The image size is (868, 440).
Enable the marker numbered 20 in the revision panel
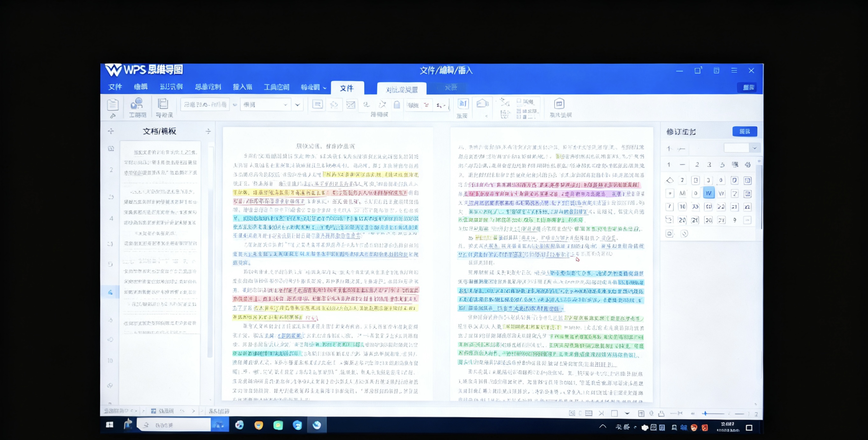[682, 220]
